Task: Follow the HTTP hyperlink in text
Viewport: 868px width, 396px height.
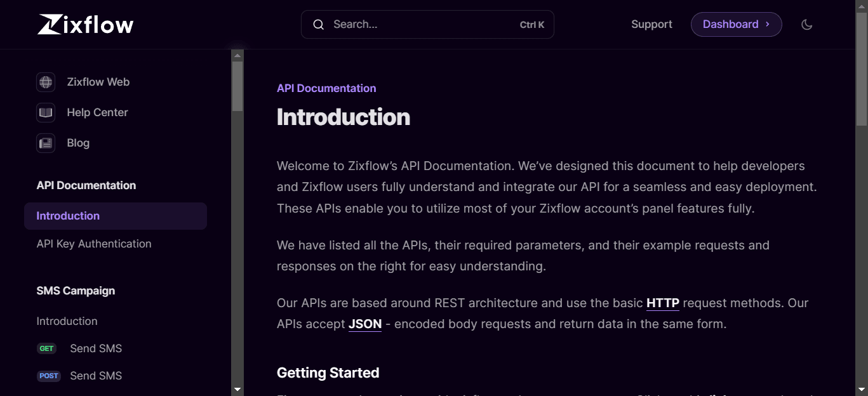Action: tap(662, 303)
